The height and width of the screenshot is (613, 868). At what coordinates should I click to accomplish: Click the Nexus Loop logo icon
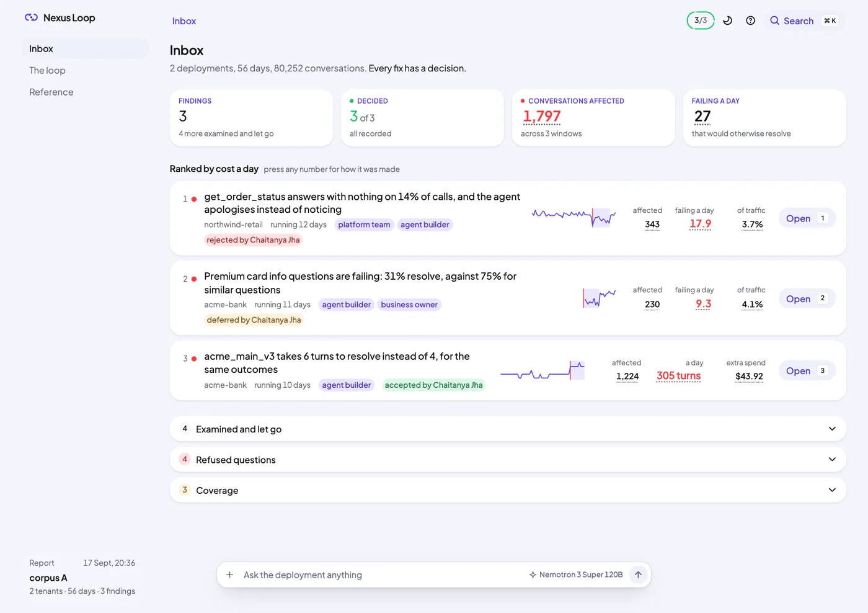[31, 17]
